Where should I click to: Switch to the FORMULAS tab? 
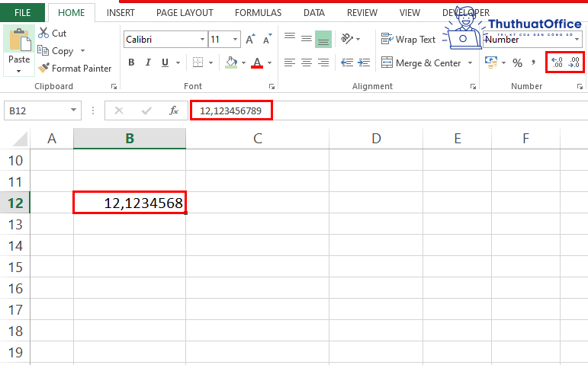point(258,13)
